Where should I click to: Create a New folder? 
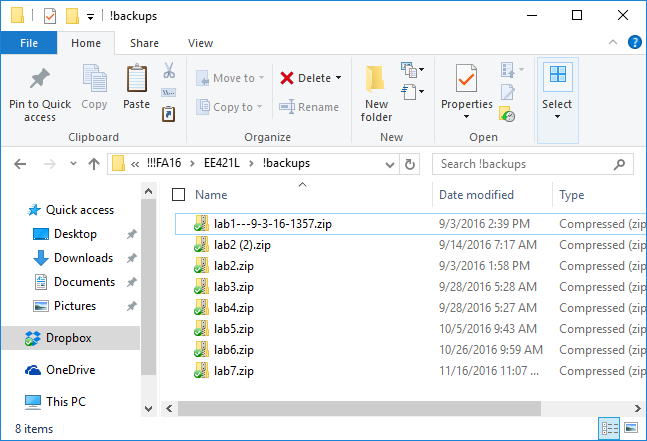[376, 93]
